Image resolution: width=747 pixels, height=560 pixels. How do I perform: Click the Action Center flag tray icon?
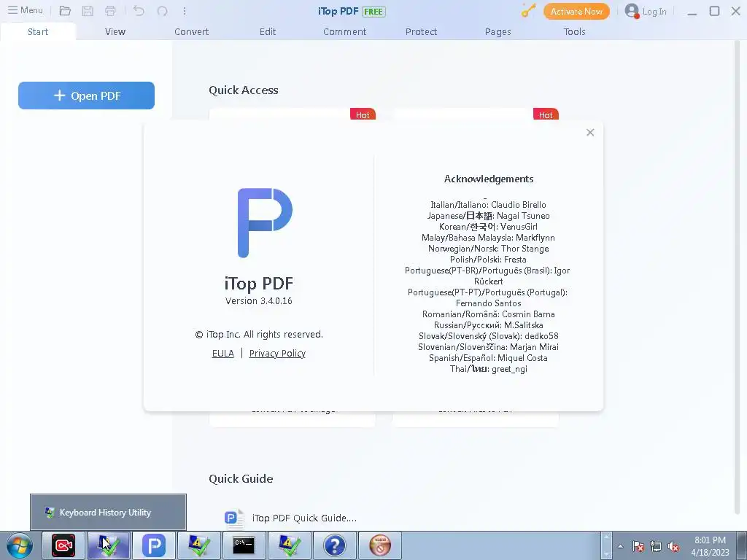pyautogui.click(x=638, y=546)
